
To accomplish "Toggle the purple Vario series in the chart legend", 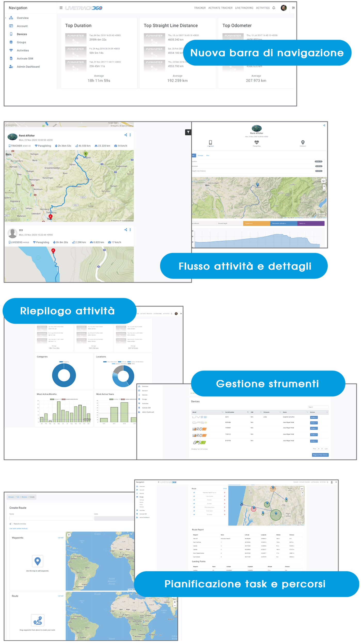I will (311, 223).
